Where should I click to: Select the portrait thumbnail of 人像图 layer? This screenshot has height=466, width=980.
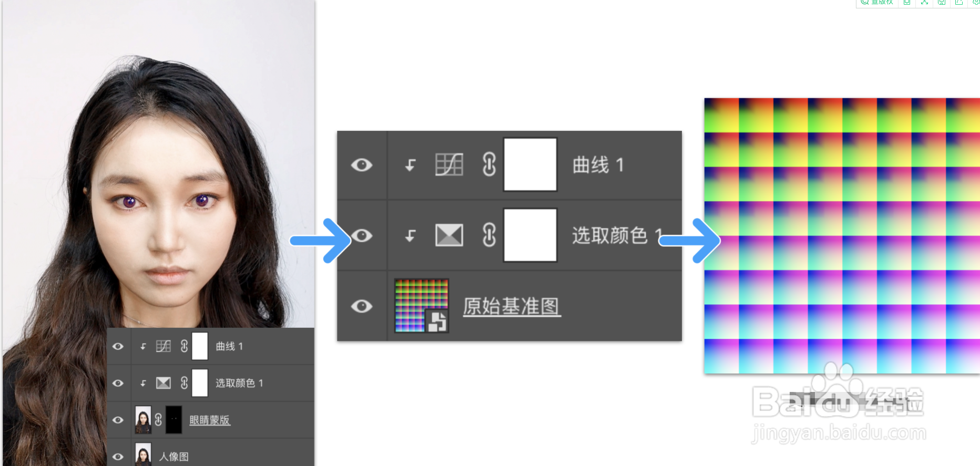143,454
